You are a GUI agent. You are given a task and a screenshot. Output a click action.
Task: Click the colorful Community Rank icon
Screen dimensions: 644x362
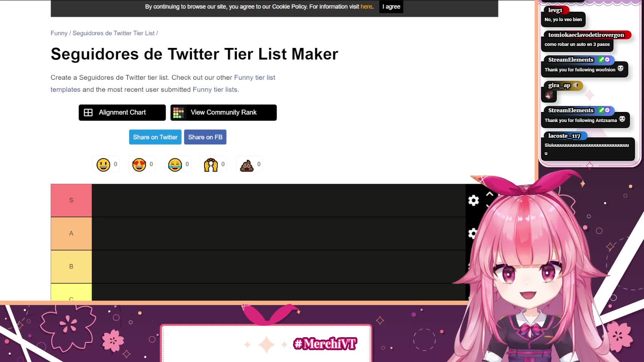[x=178, y=113]
